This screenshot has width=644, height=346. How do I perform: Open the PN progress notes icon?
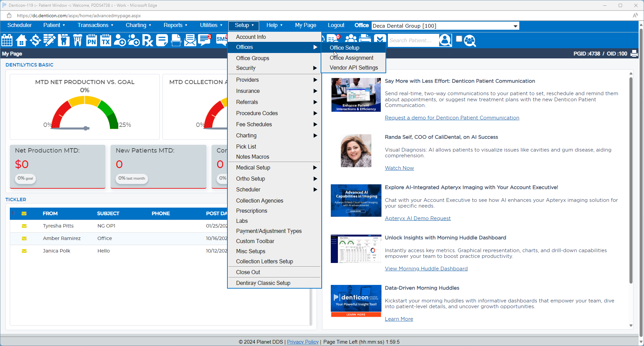click(x=92, y=40)
